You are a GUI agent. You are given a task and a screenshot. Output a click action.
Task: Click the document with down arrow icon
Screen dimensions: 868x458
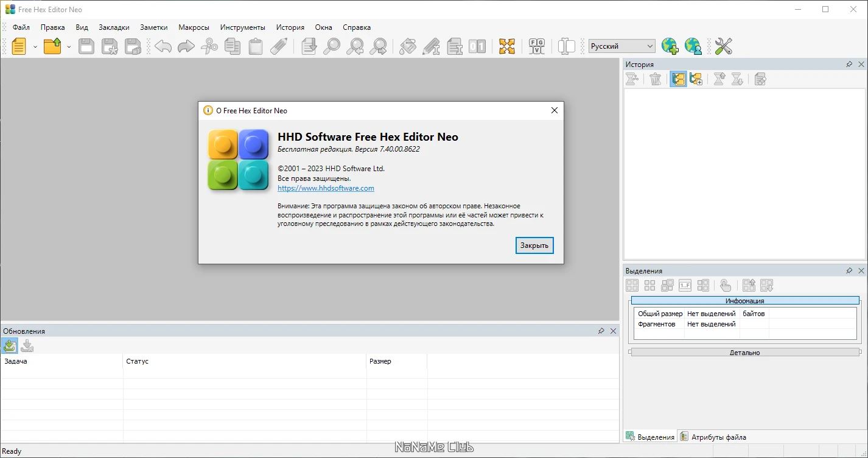point(309,46)
